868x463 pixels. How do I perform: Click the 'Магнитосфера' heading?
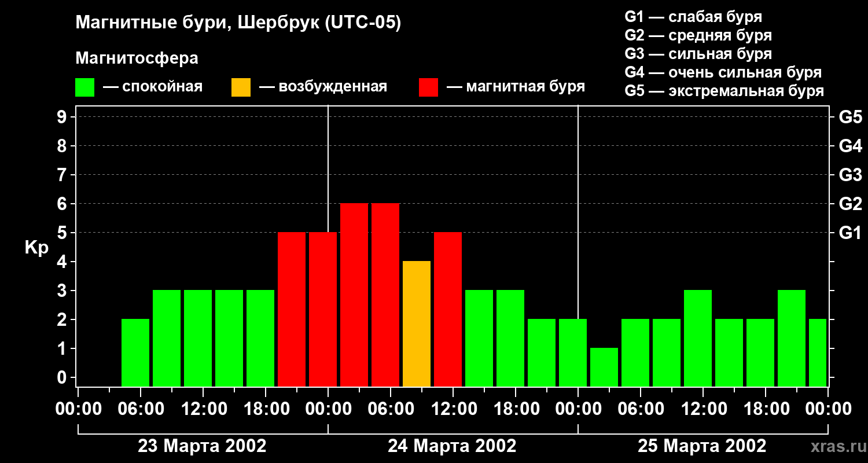(137, 58)
